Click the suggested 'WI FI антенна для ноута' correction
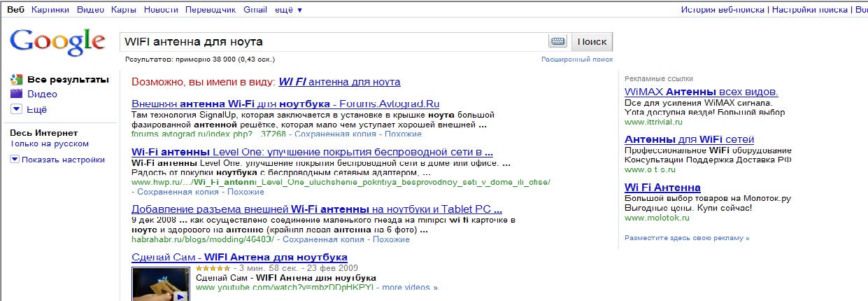868x301 pixels. 339,82
